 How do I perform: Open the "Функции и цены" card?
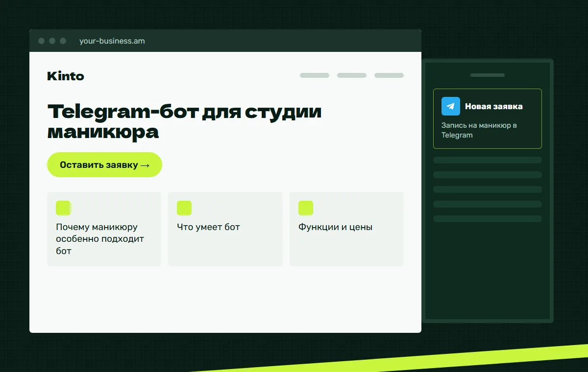tap(346, 229)
